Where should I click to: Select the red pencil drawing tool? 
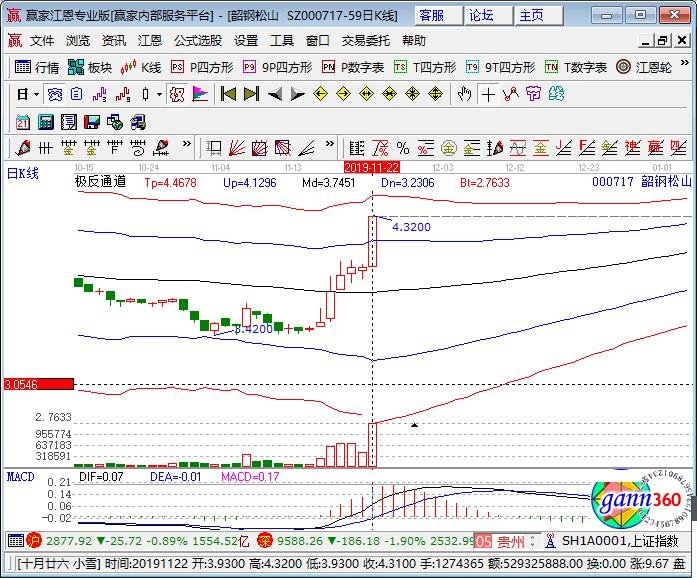pos(23,148)
